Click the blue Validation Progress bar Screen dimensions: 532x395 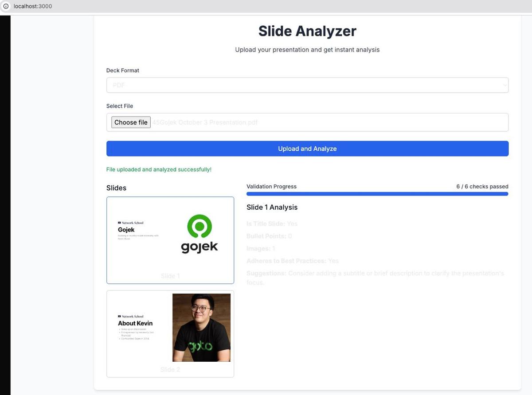point(377,194)
